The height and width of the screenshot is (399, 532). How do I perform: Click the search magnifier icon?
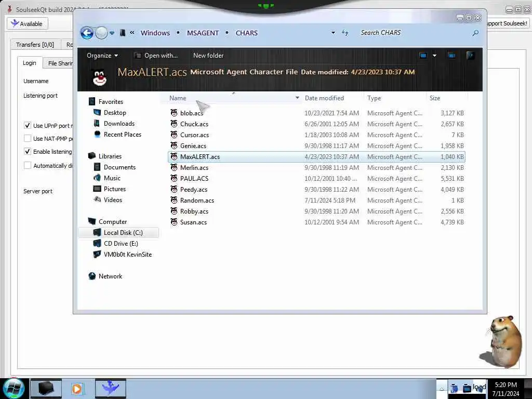click(475, 33)
